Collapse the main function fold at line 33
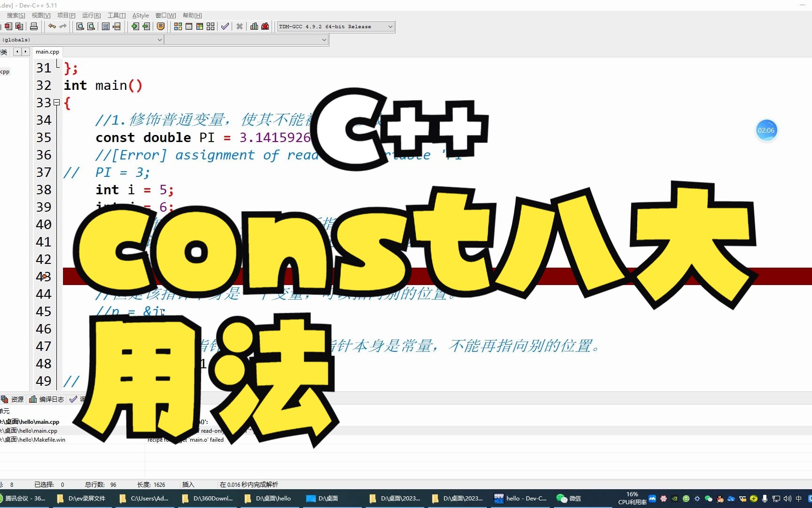The image size is (812, 508). coord(56,102)
